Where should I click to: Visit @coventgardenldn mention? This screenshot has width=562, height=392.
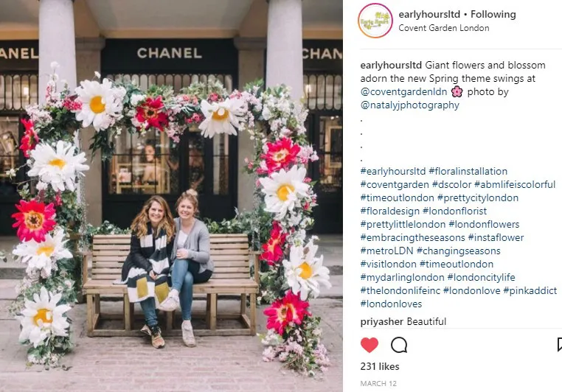[403, 92]
